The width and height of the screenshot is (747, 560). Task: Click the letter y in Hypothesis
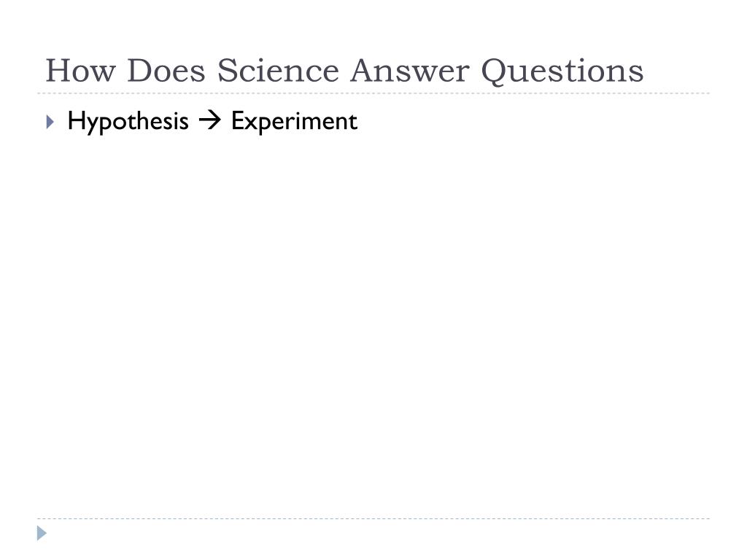92,125
